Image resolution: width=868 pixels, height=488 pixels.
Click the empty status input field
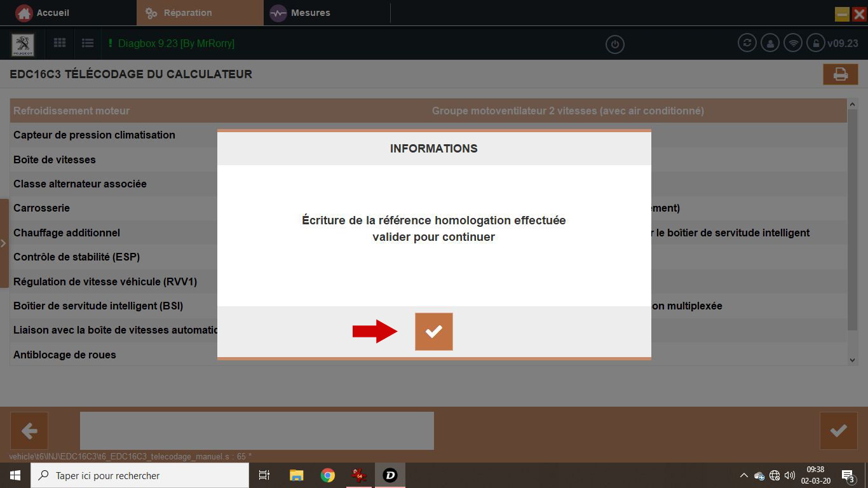pos(257,430)
